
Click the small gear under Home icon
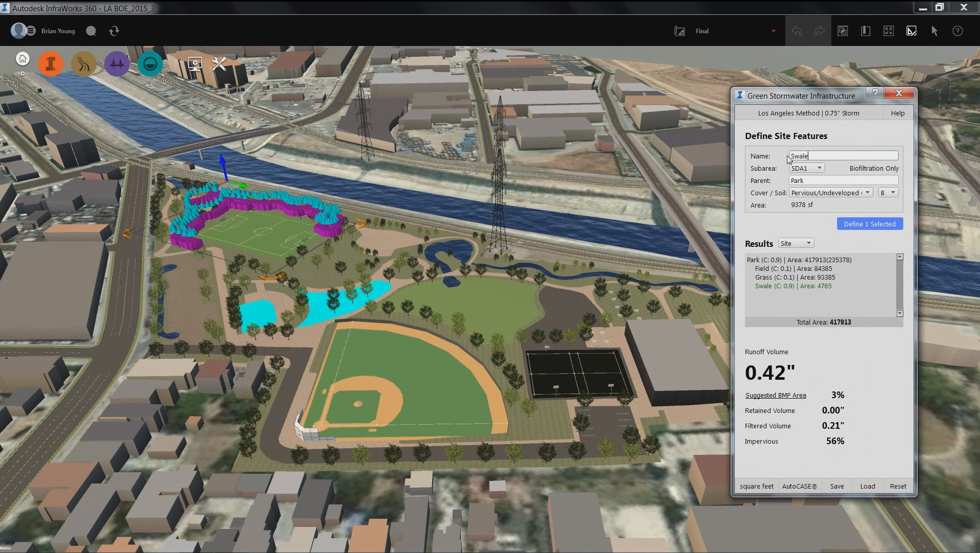22,74
